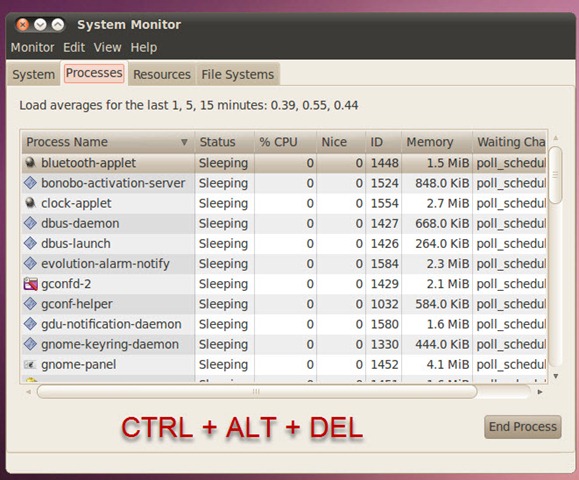Click process ID 1448 cell
Screen dimensions: 579x480
click(x=384, y=163)
